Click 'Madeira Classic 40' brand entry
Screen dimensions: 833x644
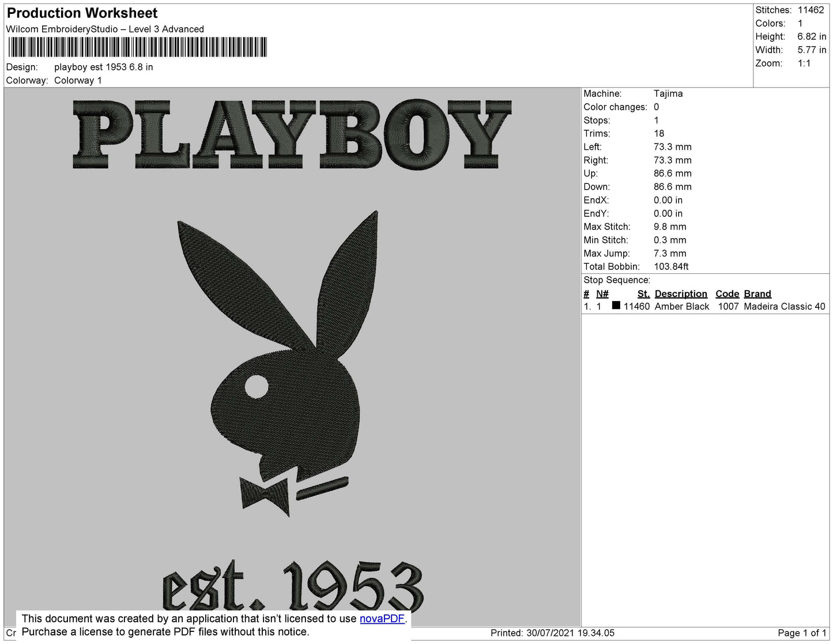pyautogui.click(x=785, y=306)
